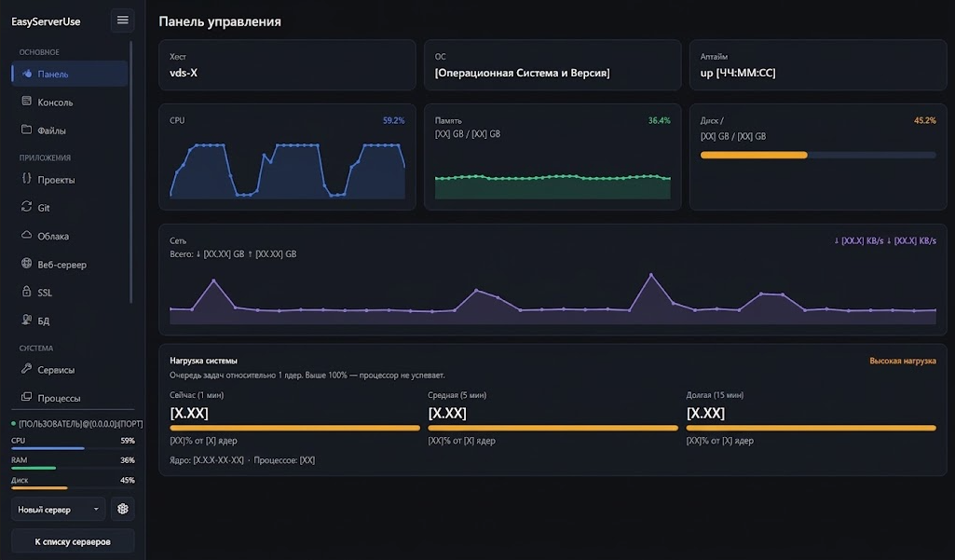This screenshot has width=955, height=560.
Task: Click the Веб-сервер globe icon
Action: pyautogui.click(x=26, y=264)
